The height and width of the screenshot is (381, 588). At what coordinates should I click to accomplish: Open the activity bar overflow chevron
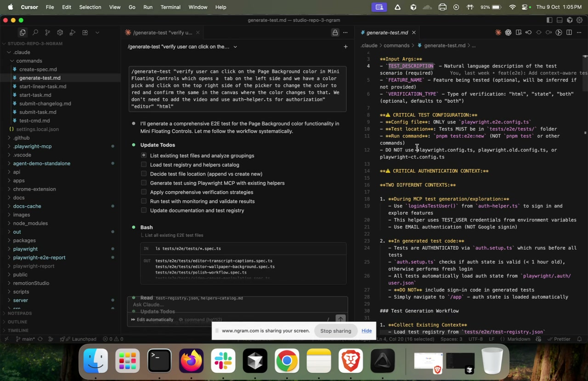click(x=97, y=33)
